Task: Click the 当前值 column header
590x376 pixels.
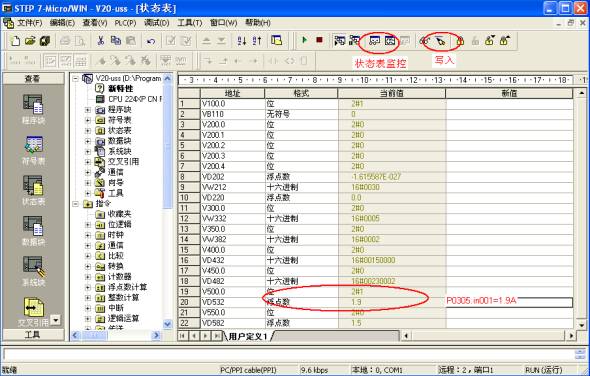Action: pyautogui.click(x=392, y=93)
